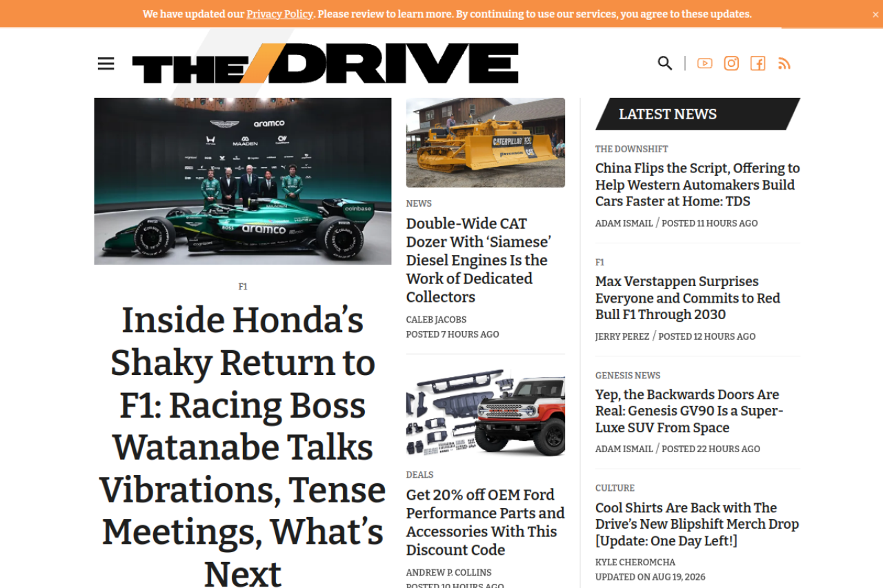Open The Drive's Instagram icon

pos(731,63)
